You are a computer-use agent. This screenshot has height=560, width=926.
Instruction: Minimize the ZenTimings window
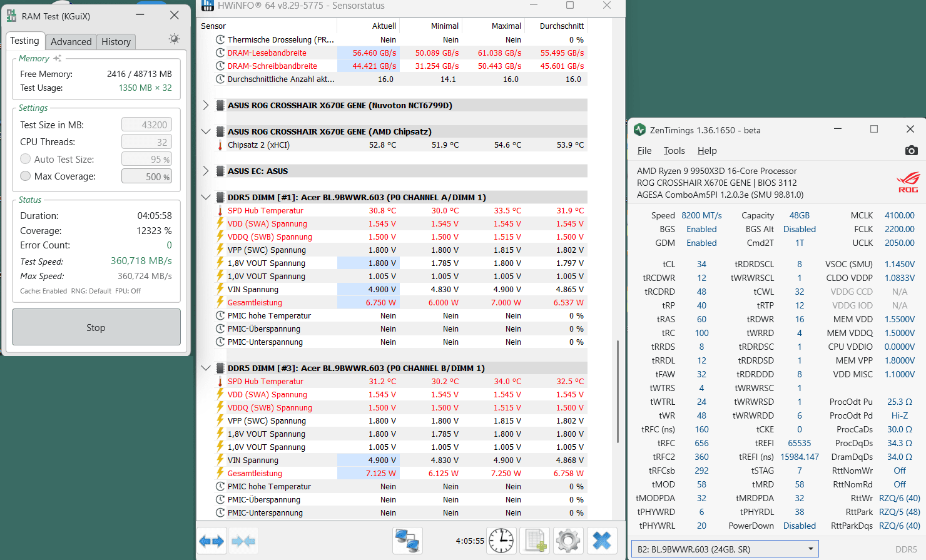click(x=838, y=129)
